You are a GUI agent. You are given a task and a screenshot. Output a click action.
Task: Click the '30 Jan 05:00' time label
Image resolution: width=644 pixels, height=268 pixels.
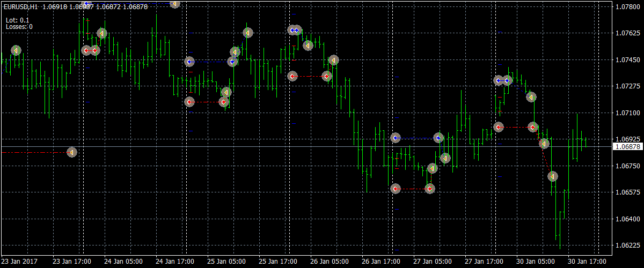[x=536, y=262]
